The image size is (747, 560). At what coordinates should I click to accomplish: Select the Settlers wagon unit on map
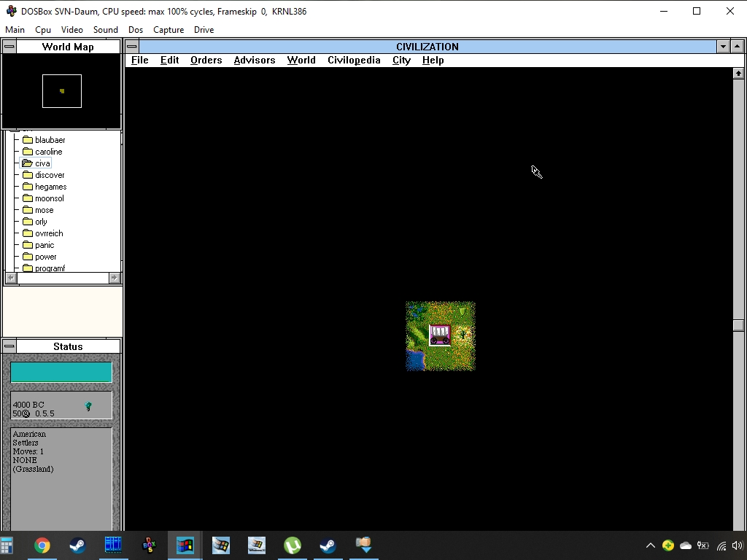(440, 335)
